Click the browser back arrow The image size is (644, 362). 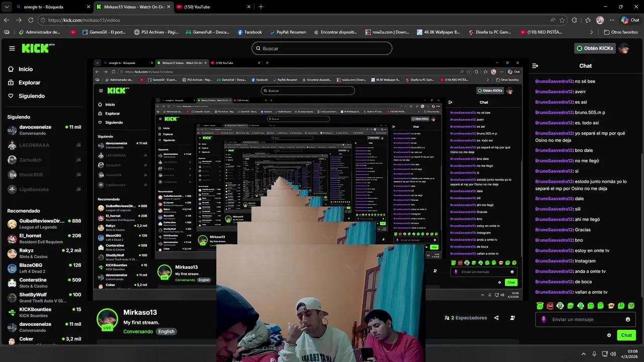click(7, 20)
